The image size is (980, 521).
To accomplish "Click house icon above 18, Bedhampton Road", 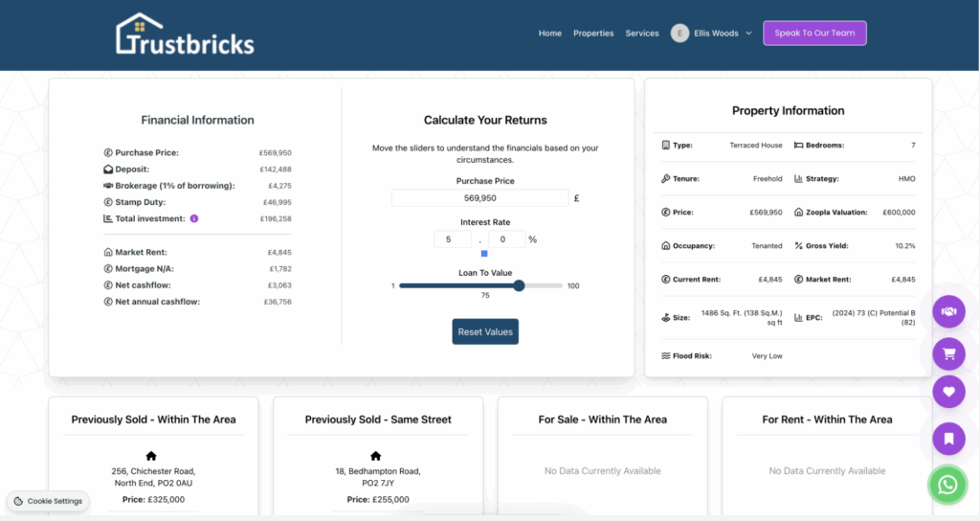I will [375, 456].
